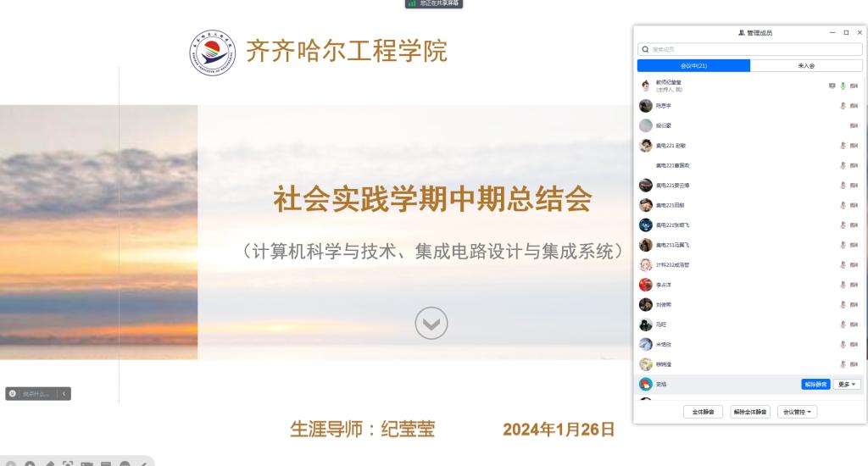
Task: Toggle the microphone of the 集电231 member
Action: (x=843, y=245)
